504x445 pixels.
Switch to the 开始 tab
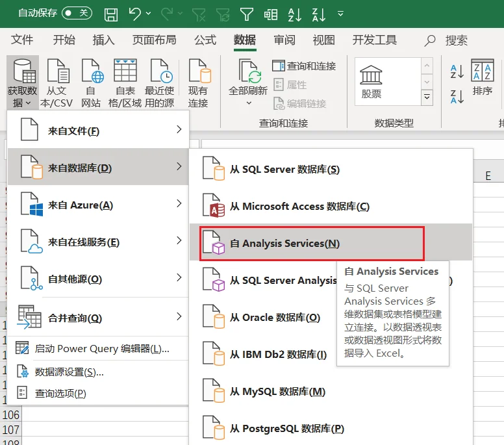click(x=64, y=40)
